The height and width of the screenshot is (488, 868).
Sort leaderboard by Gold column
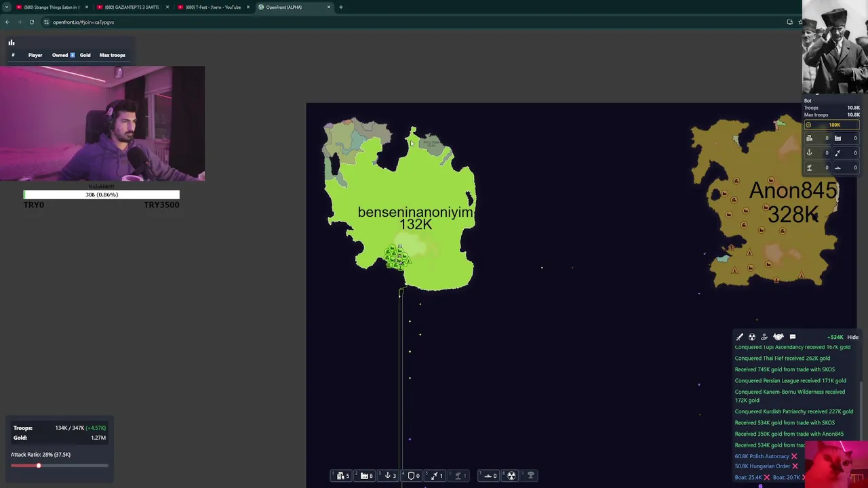[x=85, y=55]
